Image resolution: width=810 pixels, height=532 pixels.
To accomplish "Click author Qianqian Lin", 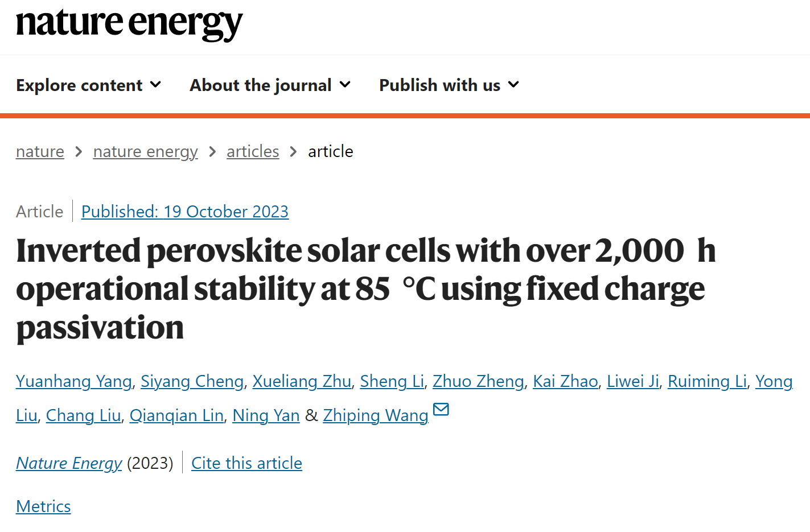I will coord(176,415).
